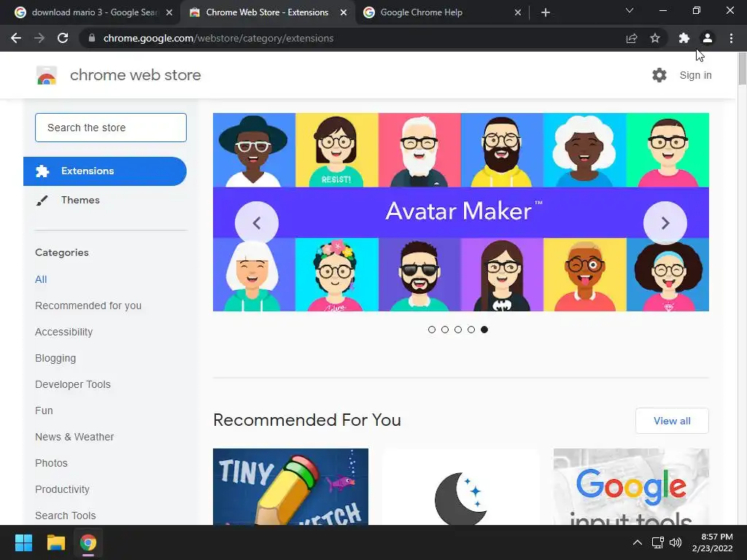Select the first carousel dot
747x560 pixels.
[x=432, y=330]
